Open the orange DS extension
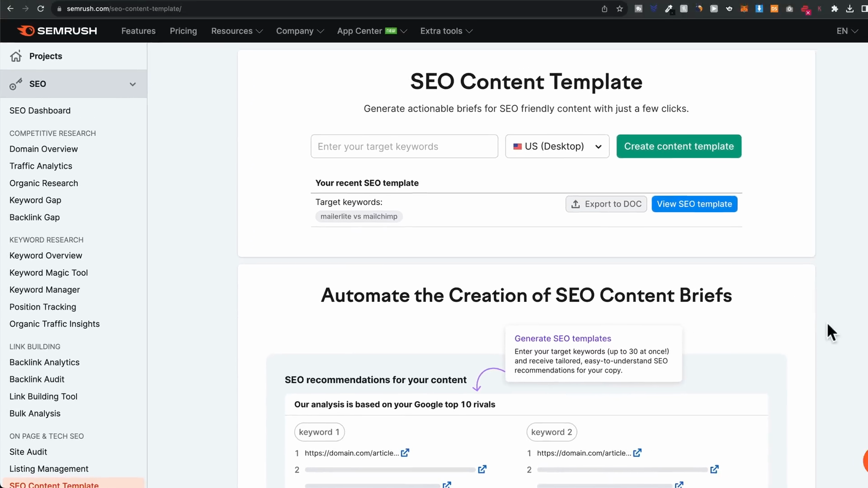Image resolution: width=868 pixels, height=488 pixels. click(774, 9)
